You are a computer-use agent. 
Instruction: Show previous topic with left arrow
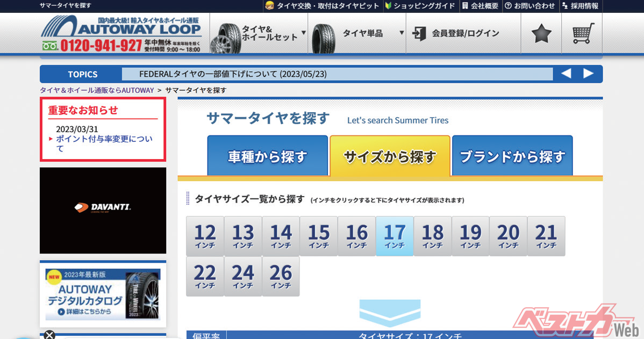point(566,74)
